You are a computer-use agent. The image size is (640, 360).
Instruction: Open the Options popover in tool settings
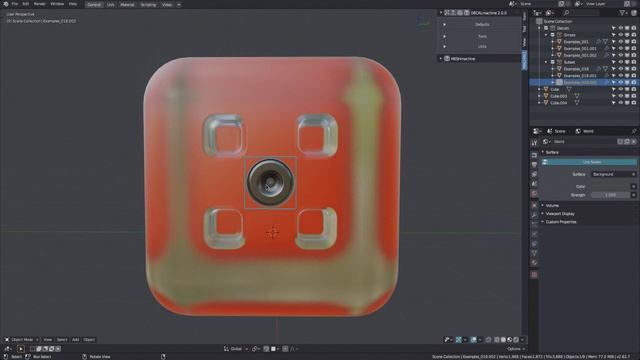coord(515,349)
